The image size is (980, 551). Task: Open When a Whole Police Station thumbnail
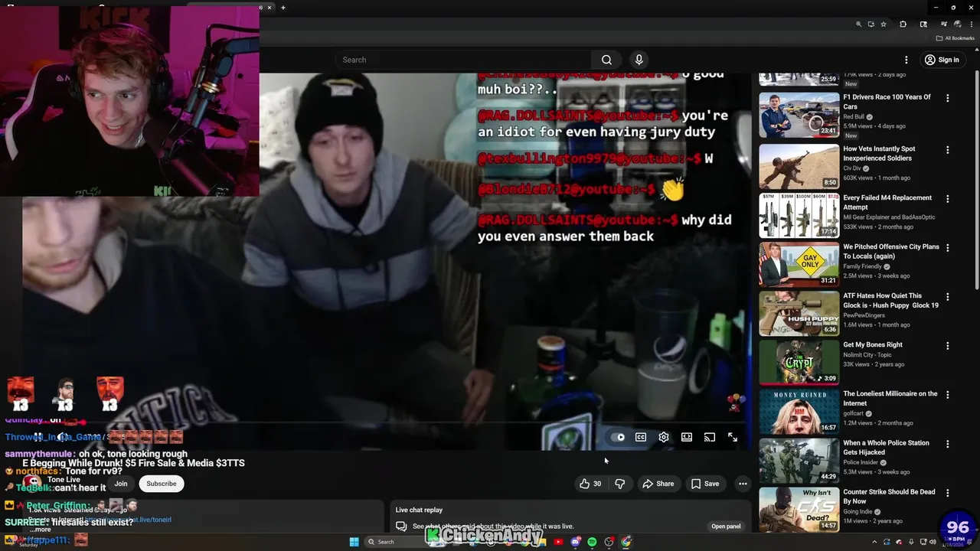tap(799, 460)
